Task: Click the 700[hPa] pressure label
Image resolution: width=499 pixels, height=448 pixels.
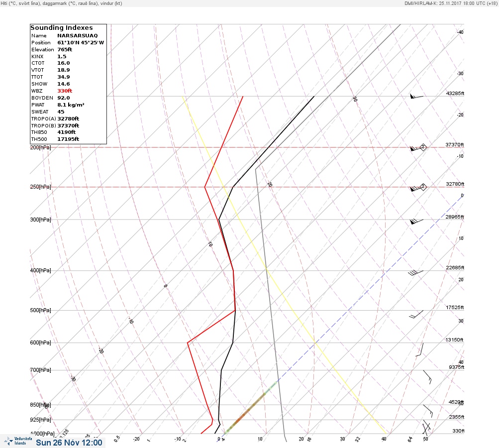Action: click(x=40, y=370)
